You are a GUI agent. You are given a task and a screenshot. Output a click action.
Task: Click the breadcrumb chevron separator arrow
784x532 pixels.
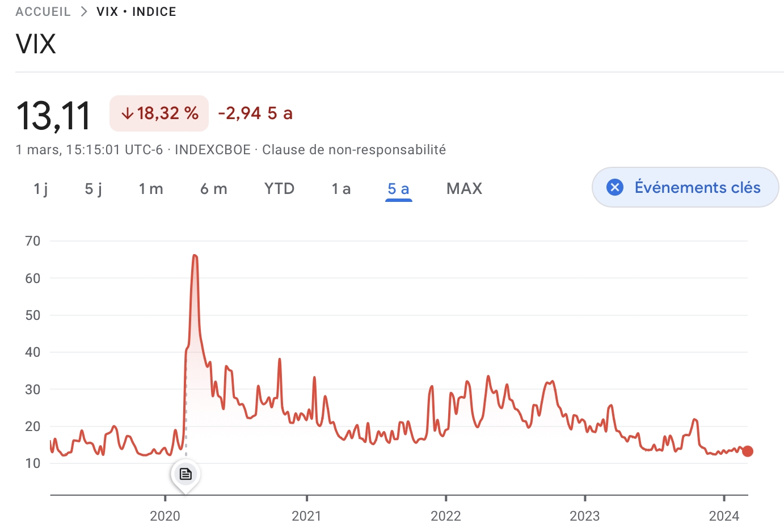[84, 12]
